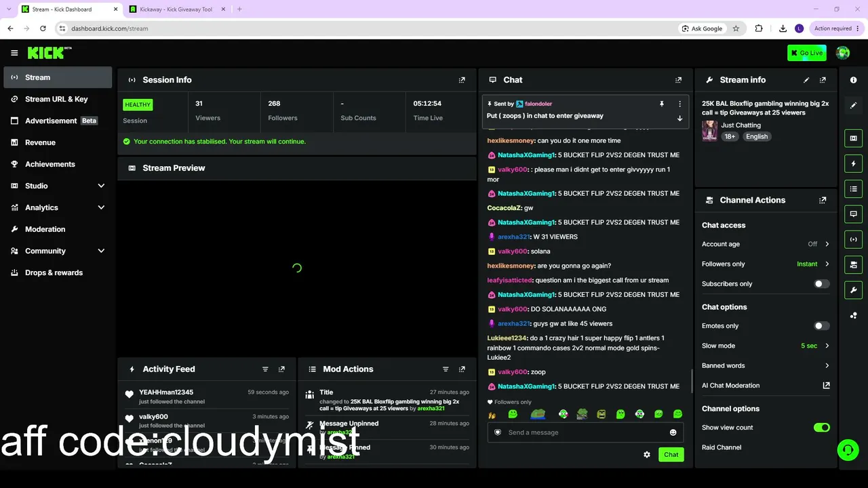
Task: Go to Advertisement section
Action: click(58, 121)
